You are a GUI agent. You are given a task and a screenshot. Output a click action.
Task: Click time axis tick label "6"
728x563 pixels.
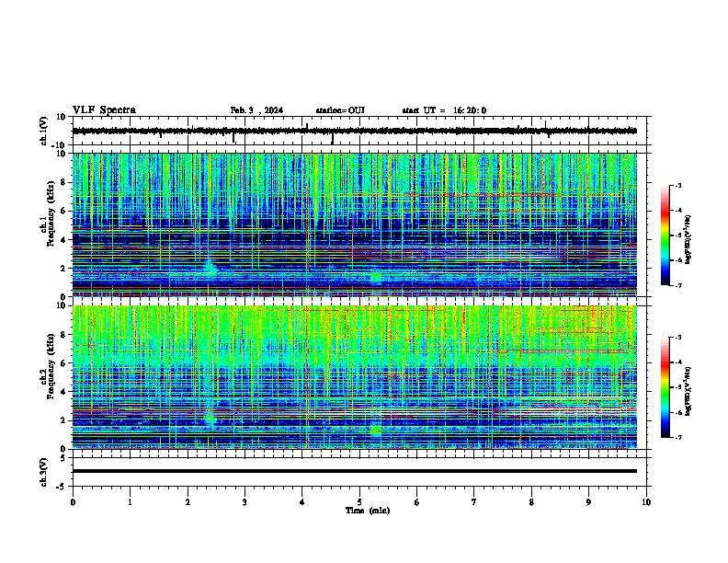(x=416, y=502)
